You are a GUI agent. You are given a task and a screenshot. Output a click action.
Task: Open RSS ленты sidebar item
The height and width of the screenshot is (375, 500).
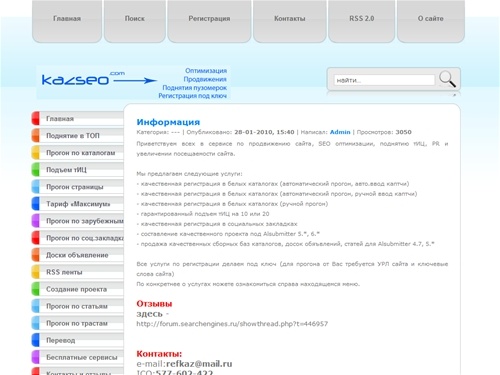tap(77, 272)
